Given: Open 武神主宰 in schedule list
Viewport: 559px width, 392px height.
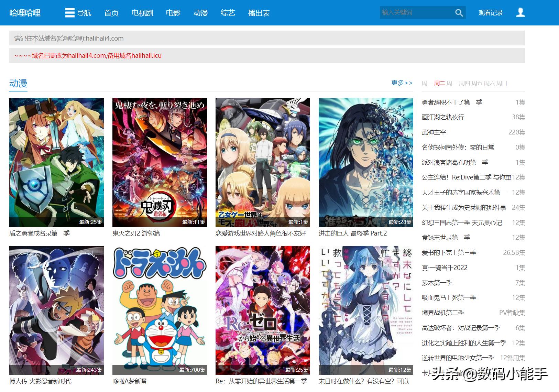Looking at the screenshot, I should tap(434, 132).
